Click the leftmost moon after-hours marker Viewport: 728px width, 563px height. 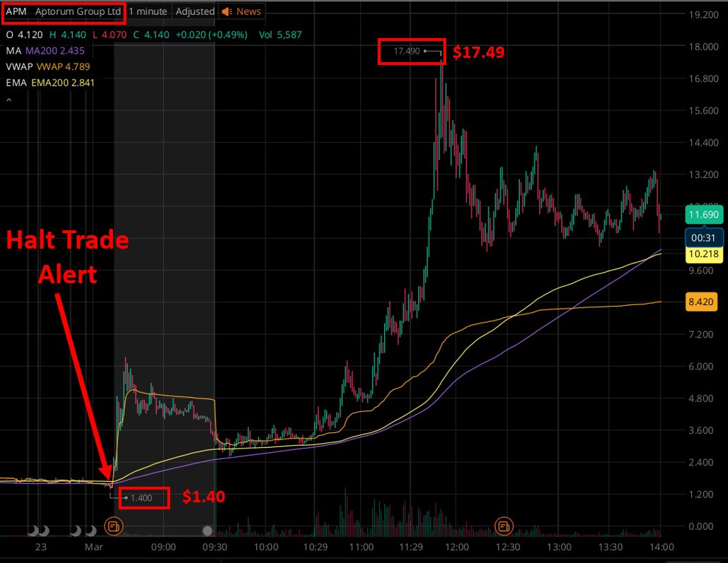(x=32, y=530)
